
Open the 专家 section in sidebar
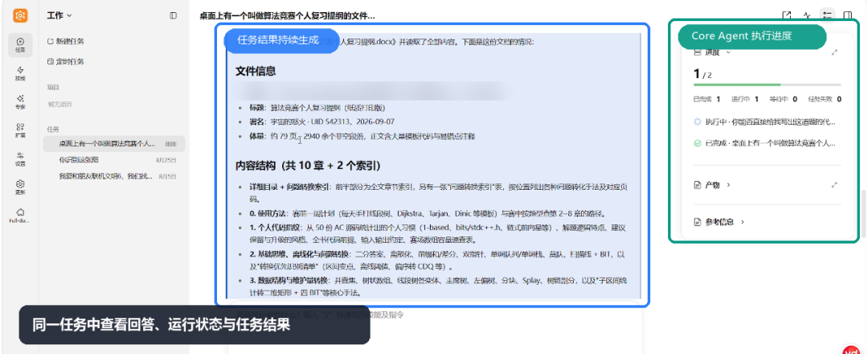click(x=20, y=101)
